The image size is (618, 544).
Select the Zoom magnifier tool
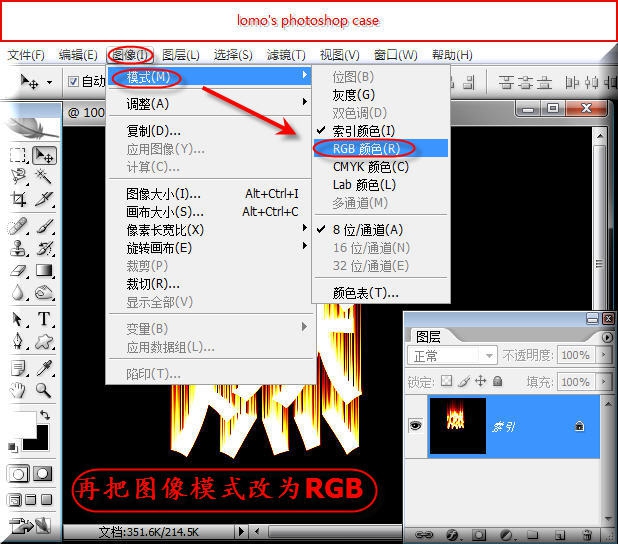pyautogui.click(x=43, y=390)
